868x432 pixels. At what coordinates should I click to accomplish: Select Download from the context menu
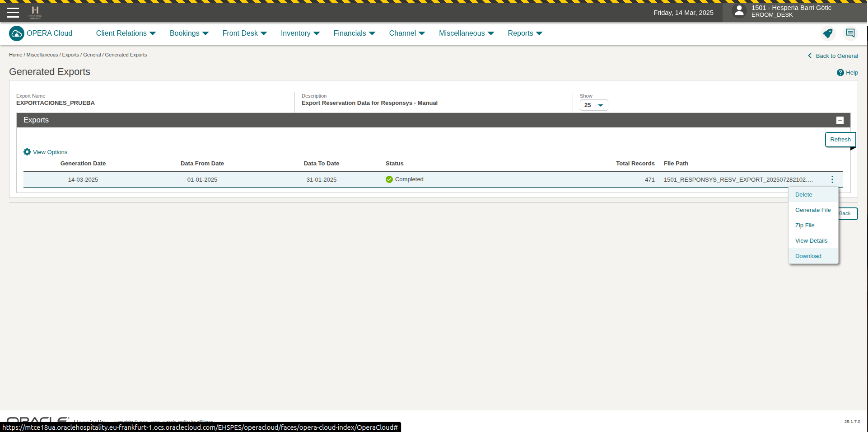click(808, 256)
